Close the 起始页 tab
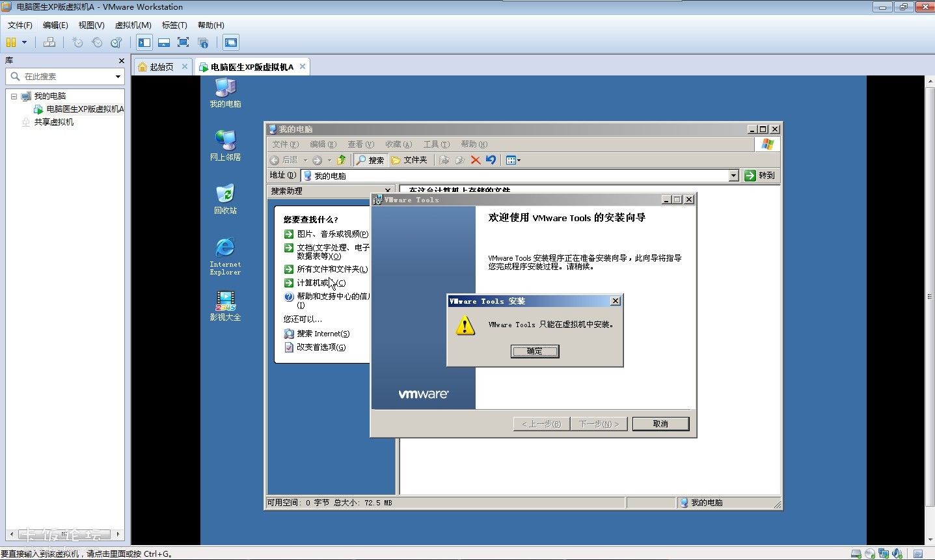Image resolution: width=935 pixels, height=560 pixels. point(185,66)
